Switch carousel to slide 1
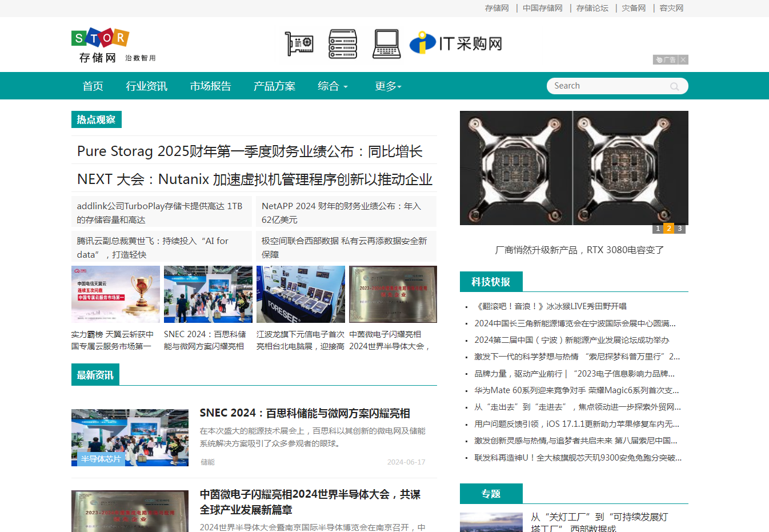769x532 pixels. (x=658, y=229)
